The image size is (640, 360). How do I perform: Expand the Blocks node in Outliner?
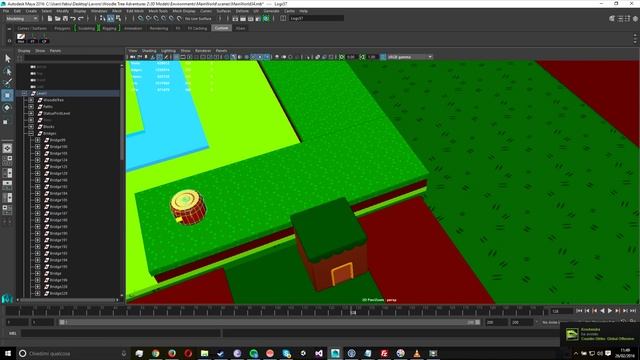pos(31,127)
